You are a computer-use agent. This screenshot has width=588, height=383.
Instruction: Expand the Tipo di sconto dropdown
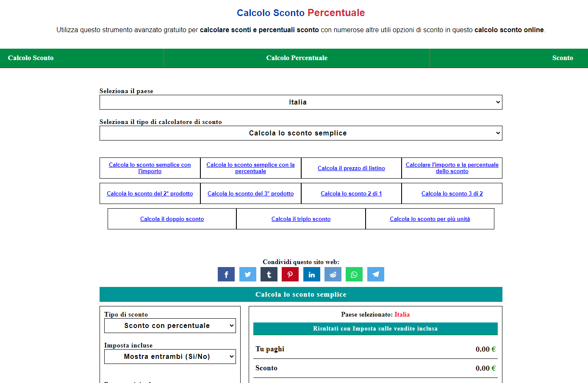coord(170,325)
